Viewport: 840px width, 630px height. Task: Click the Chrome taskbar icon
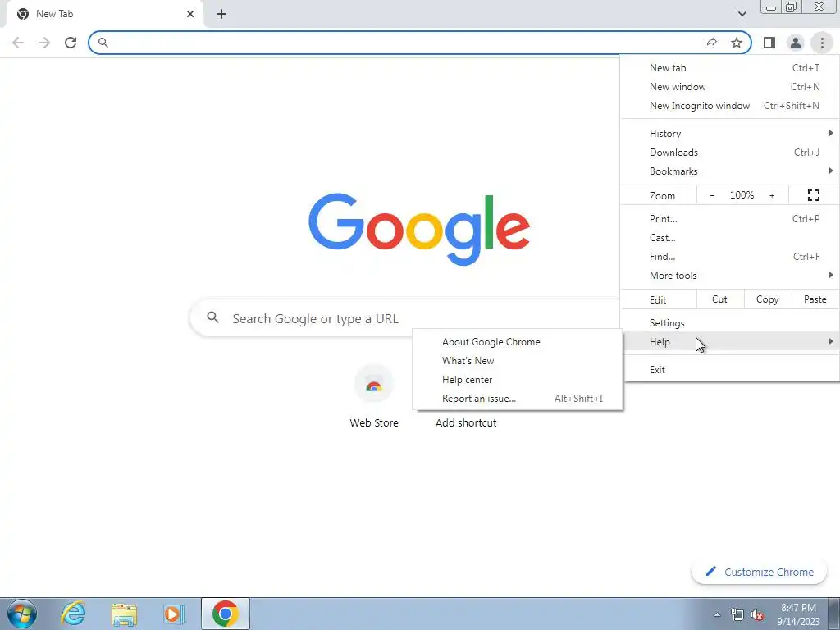tap(226, 614)
